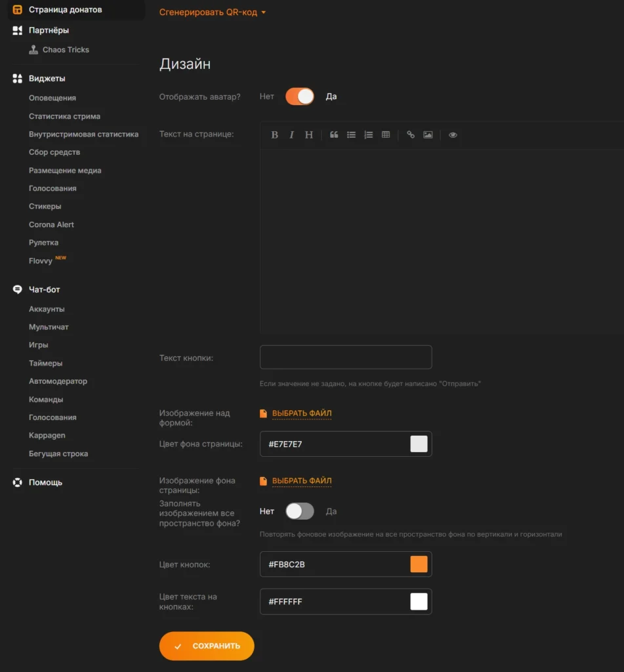This screenshot has height=672, width=624.
Task: Go to 'Мультичат' in sidebar menu
Action: [x=49, y=327]
